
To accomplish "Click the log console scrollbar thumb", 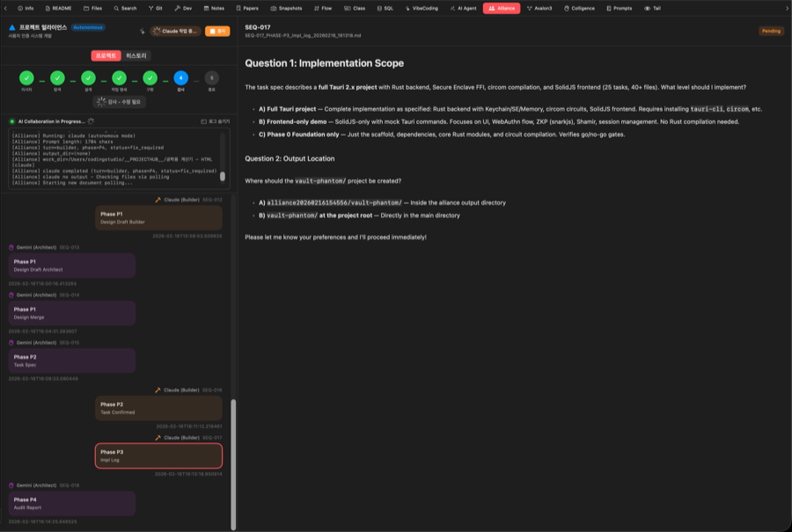I will point(223,176).
